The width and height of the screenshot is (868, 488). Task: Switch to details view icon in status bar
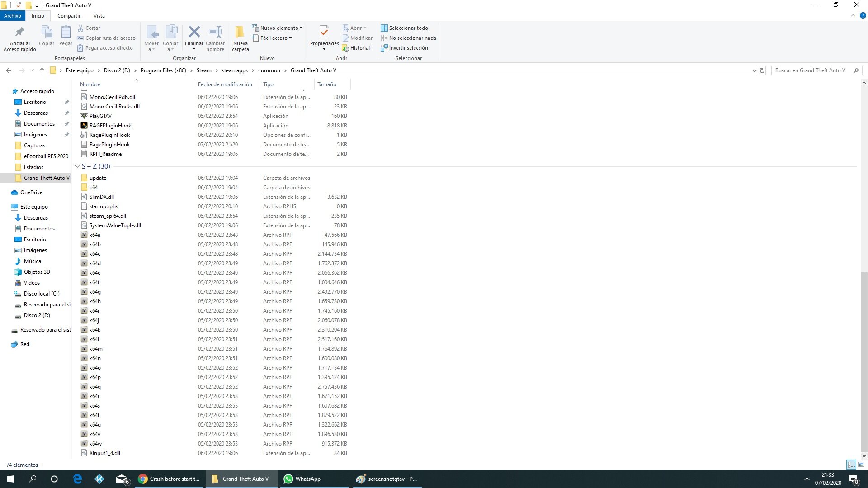pyautogui.click(x=851, y=465)
